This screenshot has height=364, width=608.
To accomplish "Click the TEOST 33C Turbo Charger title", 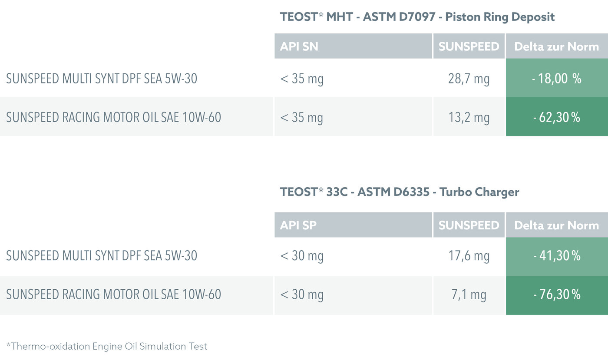I will click(x=400, y=192).
